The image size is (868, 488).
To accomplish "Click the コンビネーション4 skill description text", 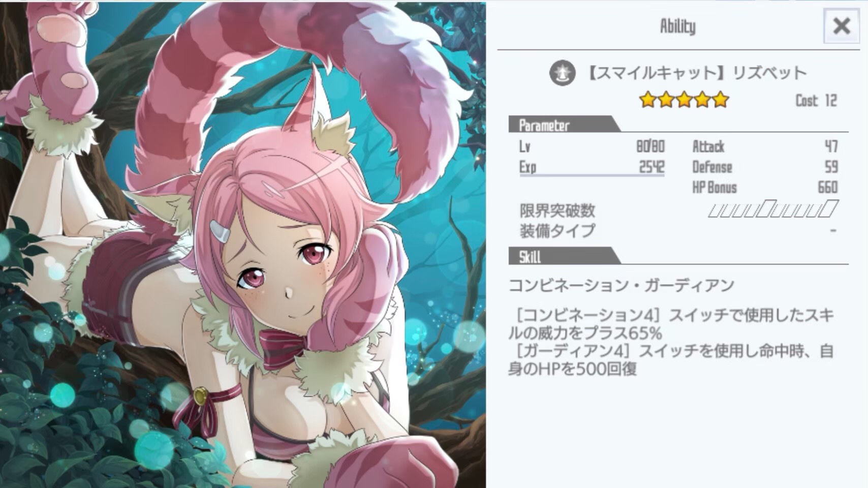I will (671, 324).
